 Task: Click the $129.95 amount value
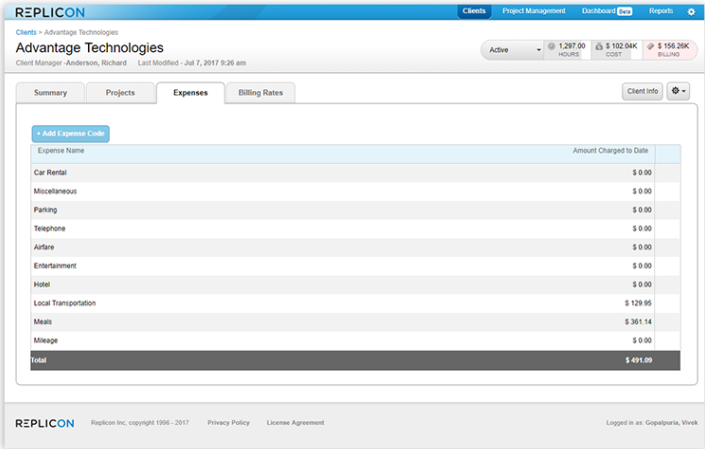pyautogui.click(x=638, y=303)
